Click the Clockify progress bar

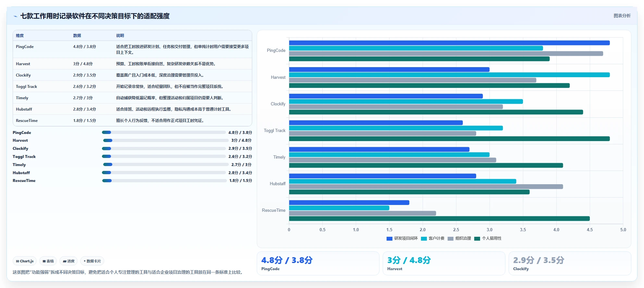pos(164,149)
